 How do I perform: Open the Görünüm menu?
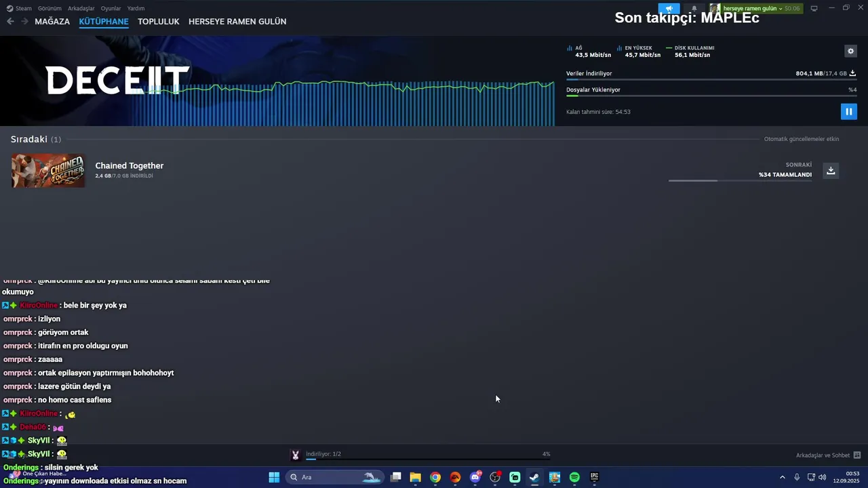(x=50, y=8)
